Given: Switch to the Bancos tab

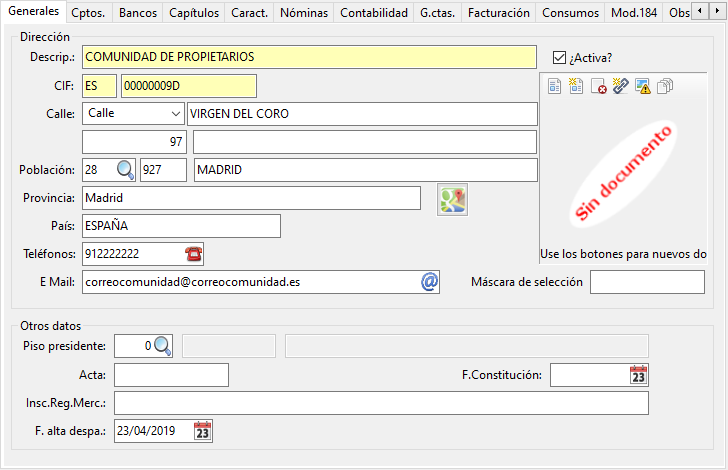Looking at the screenshot, I should [x=137, y=13].
